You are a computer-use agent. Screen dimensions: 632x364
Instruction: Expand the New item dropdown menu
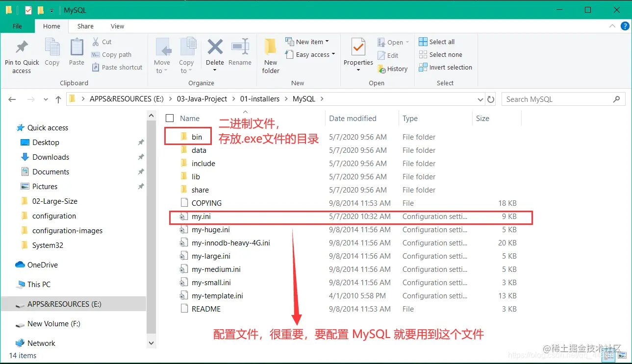[309, 42]
